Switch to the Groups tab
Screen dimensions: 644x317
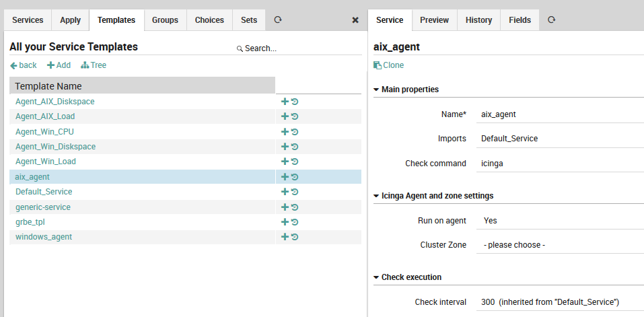click(x=165, y=20)
